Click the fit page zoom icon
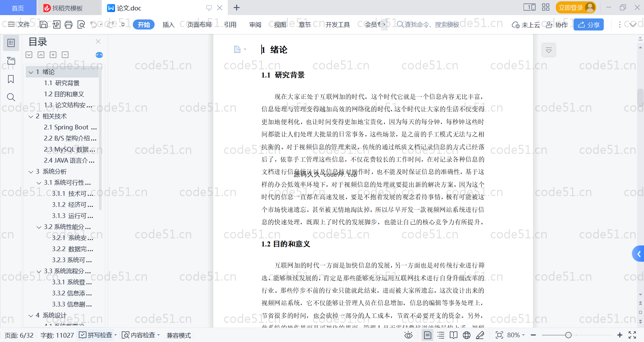 click(499, 335)
